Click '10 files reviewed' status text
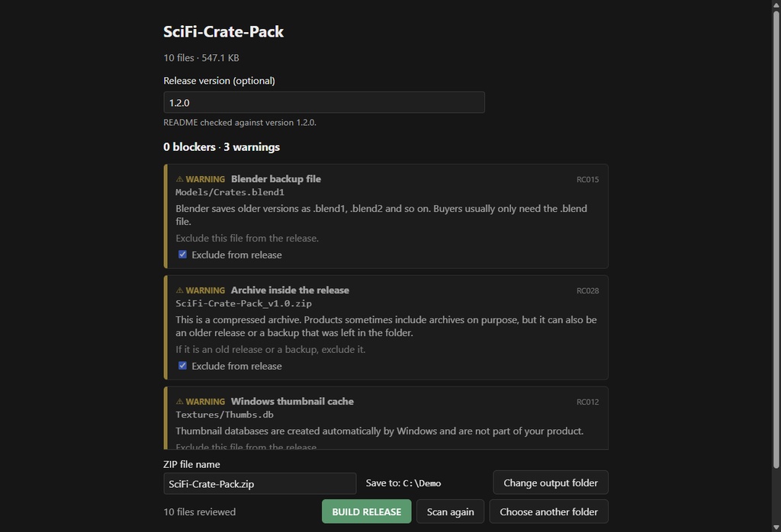 (199, 511)
